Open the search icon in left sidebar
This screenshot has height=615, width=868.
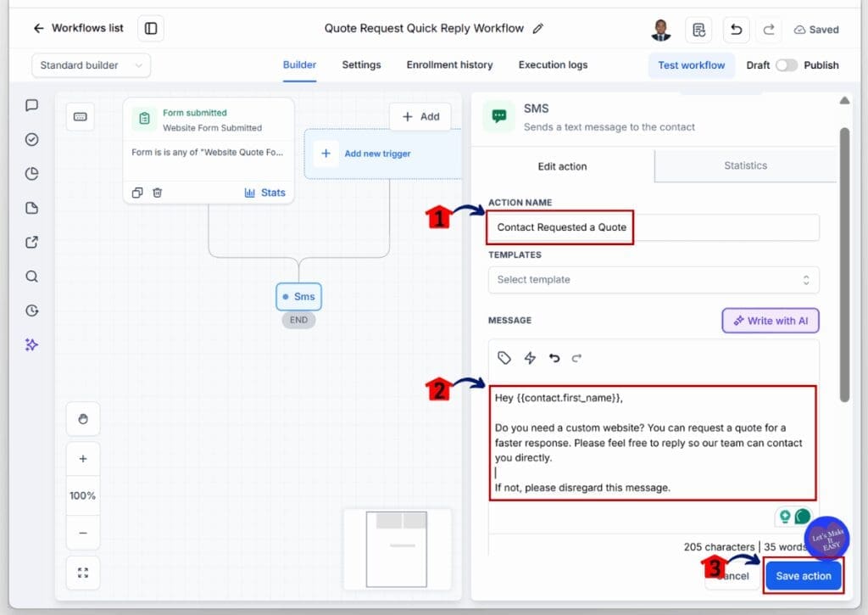tap(31, 277)
